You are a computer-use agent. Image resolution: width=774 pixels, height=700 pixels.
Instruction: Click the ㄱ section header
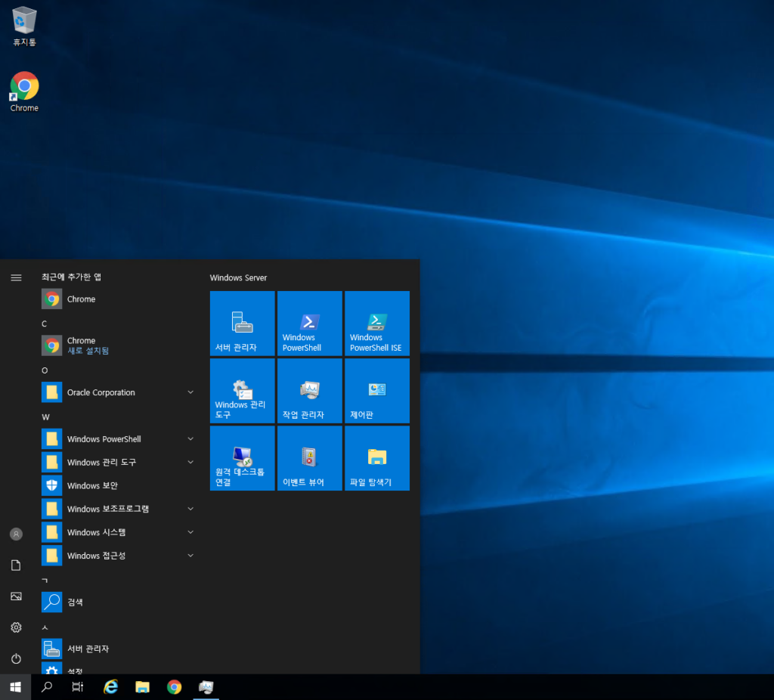(x=45, y=581)
